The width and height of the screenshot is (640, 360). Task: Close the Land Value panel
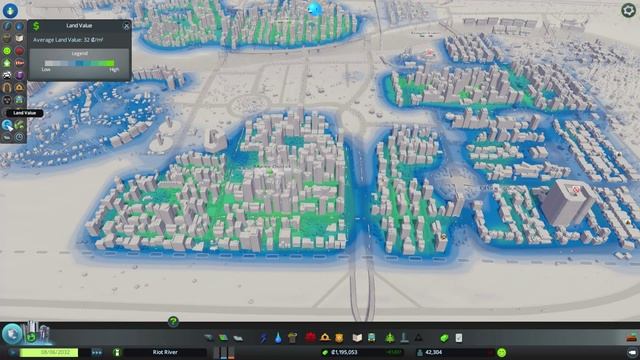126,26
